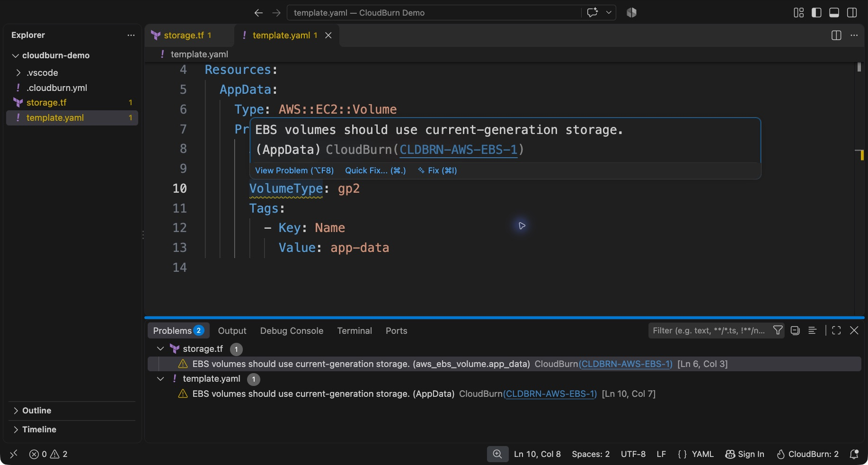This screenshot has width=868, height=465.
Task: Switch to the storage.tf editor tab
Action: click(x=188, y=35)
